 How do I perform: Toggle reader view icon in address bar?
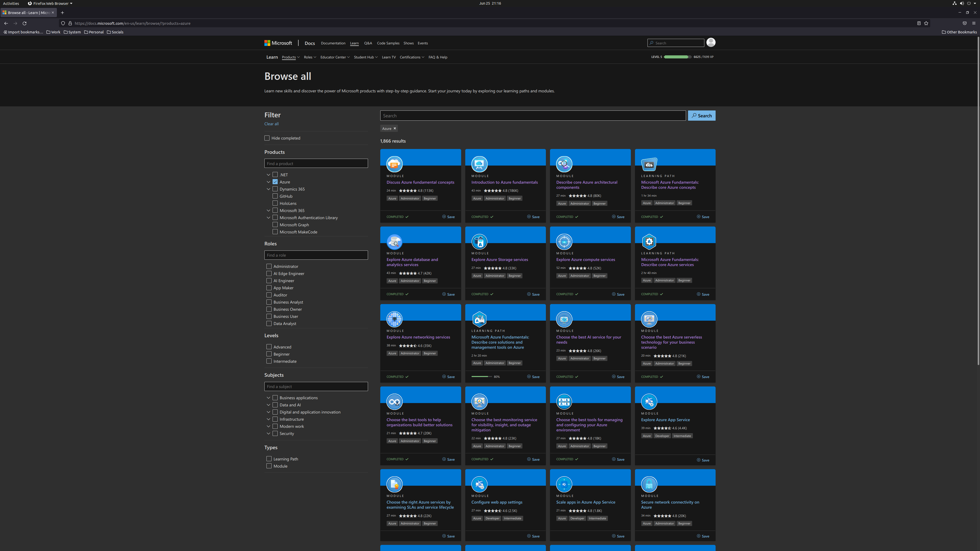click(919, 23)
